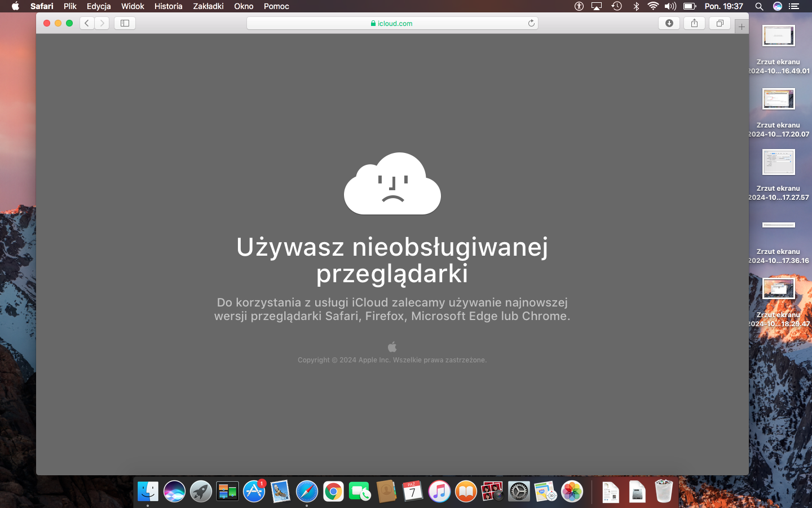Select screenshot file ending 16.49.01
The image size is (812, 508).
(x=778, y=37)
